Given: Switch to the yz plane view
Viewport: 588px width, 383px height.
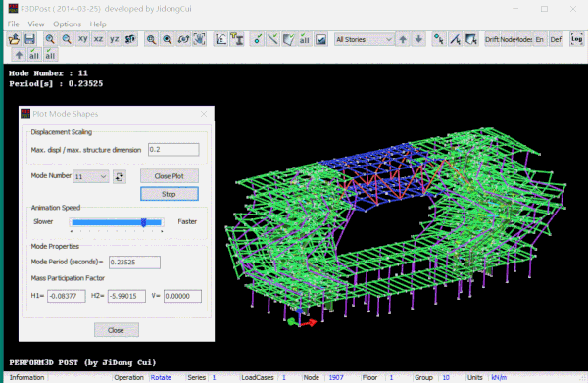Looking at the screenshot, I should pos(115,39).
